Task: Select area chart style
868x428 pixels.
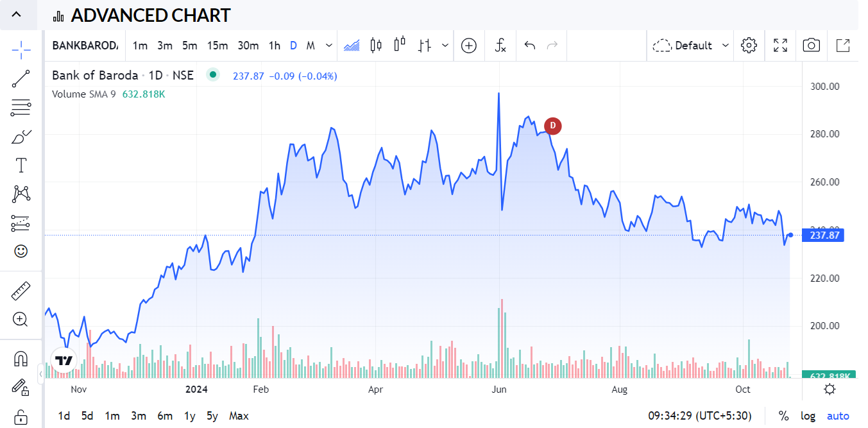Action: coord(352,46)
